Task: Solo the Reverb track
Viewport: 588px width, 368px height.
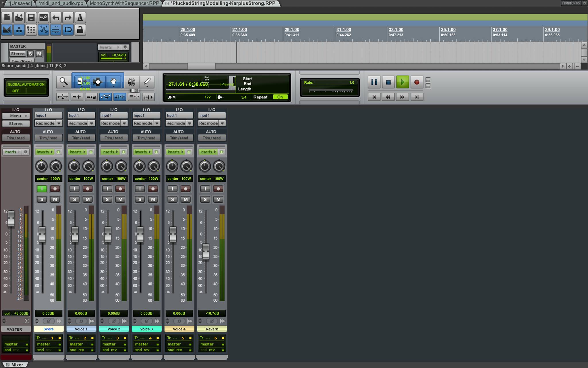Action: click(205, 199)
